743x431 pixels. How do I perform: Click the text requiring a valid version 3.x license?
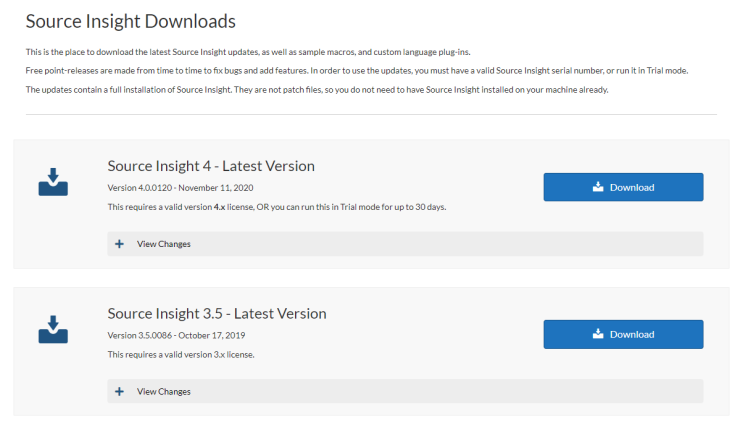point(181,354)
